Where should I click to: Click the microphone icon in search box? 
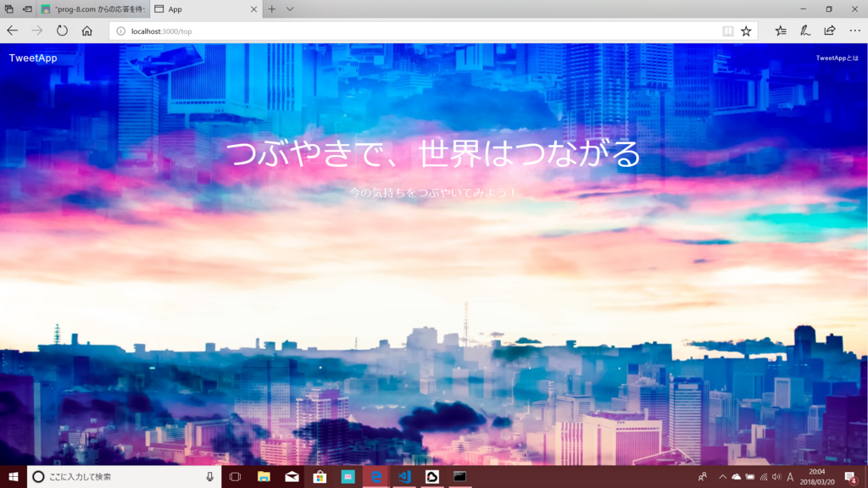[x=210, y=476]
